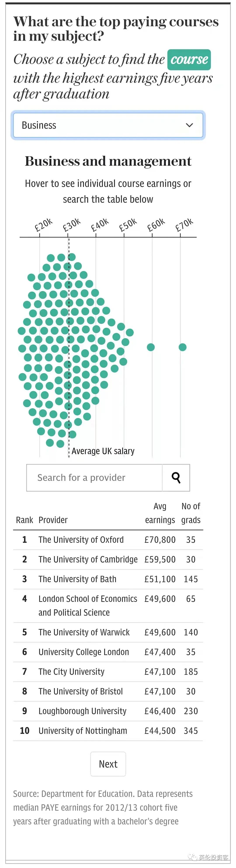Click The University of Warwick row
This screenshot has height=868, width=236.
pyautogui.click(x=108, y=633)
